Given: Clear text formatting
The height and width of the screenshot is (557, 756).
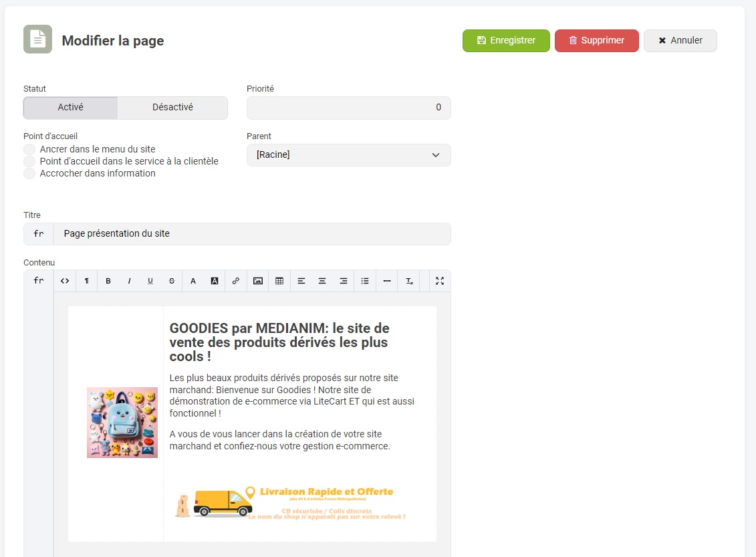Looking at the screenshot, I should click(409, 281).
